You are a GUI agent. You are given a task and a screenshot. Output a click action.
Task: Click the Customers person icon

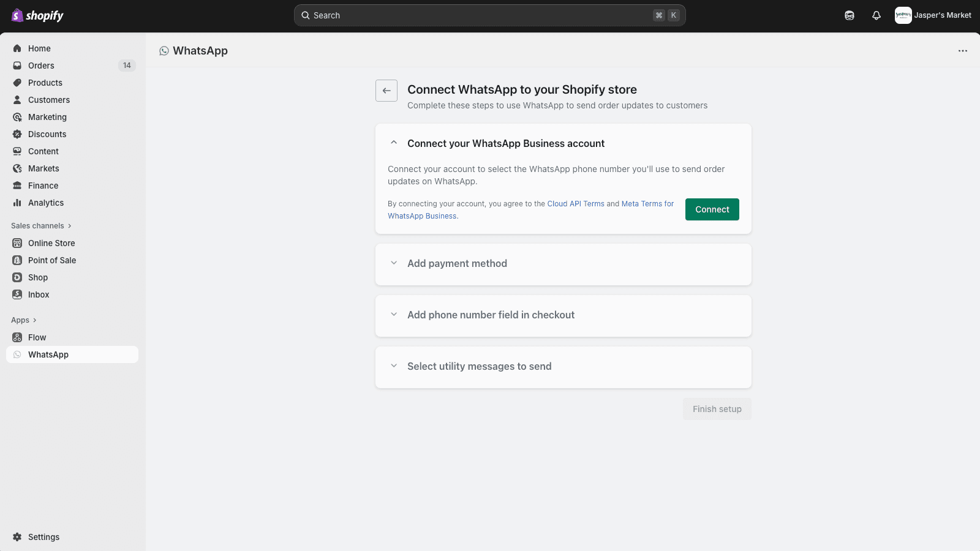click(17, 100)
